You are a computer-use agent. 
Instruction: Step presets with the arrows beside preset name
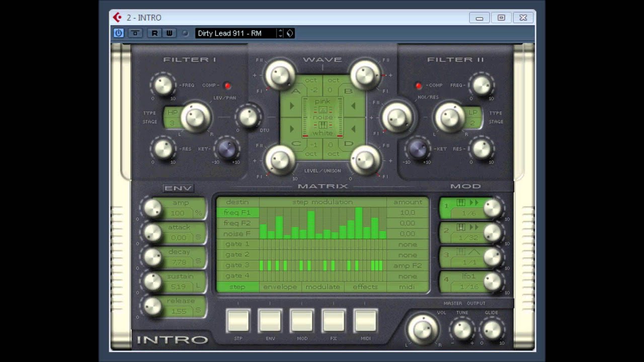pos(281,33)
